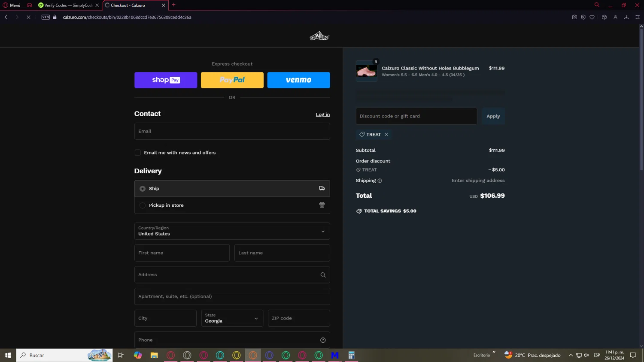644x362 pixels.
Task: Click the browser address bar URL
Action: 127,17
